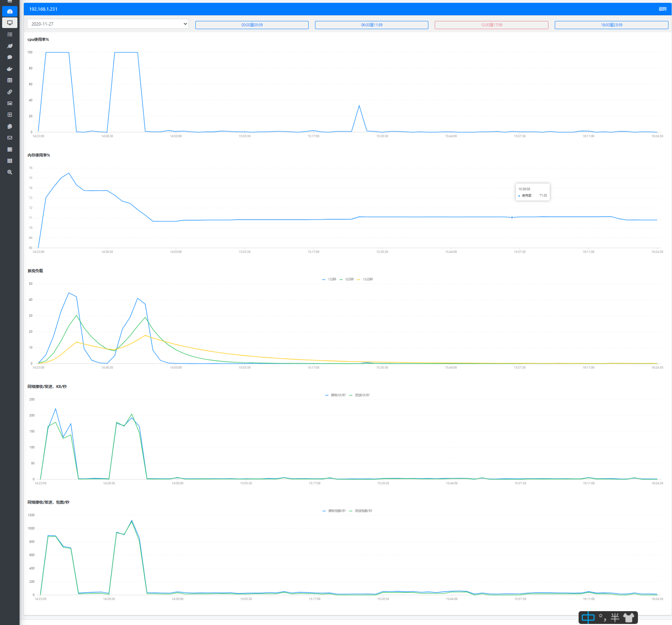Select the link/chain icon in sidebar

(x=10, y=92)
